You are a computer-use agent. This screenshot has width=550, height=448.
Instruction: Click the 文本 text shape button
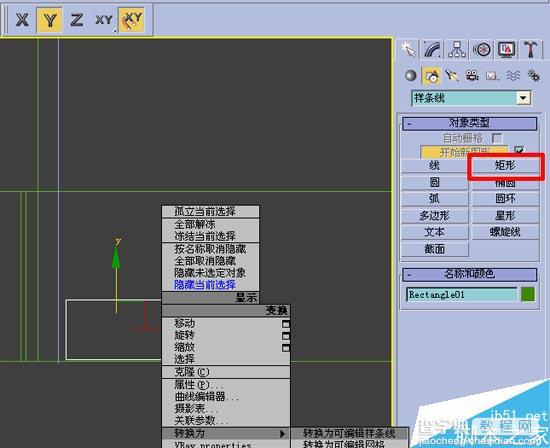[x=434, y=232]
